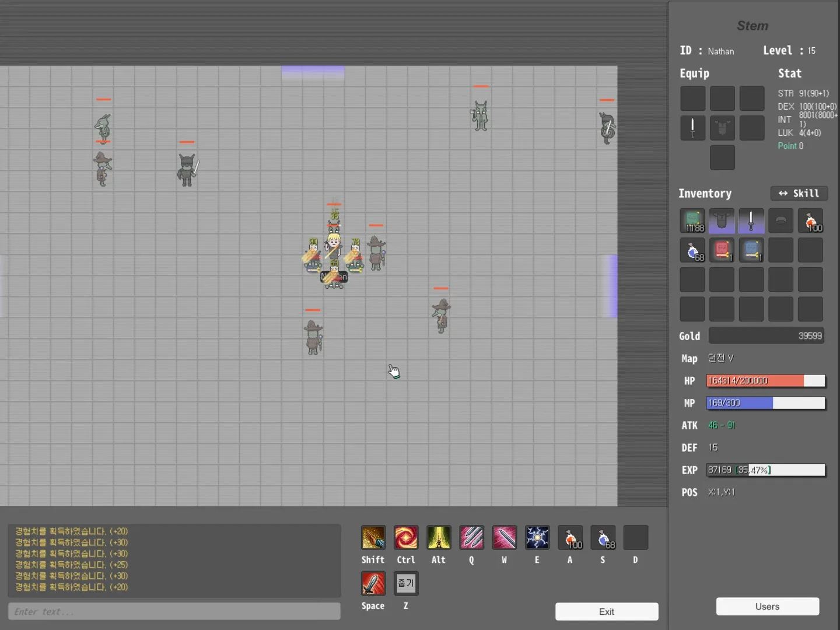Screen dimensions: 840x630
Task: Use the blue potion on hotkey S
Action: click(x=603, y=538)
